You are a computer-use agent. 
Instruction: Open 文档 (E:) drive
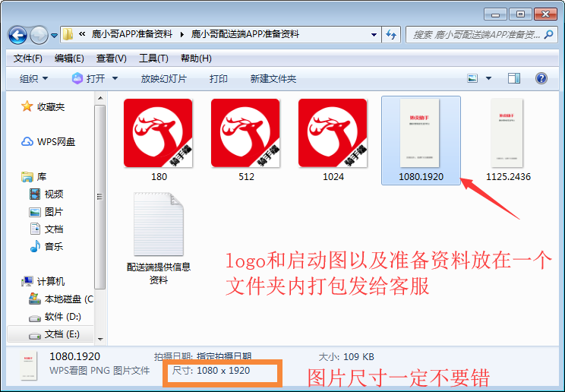(62, 334)
